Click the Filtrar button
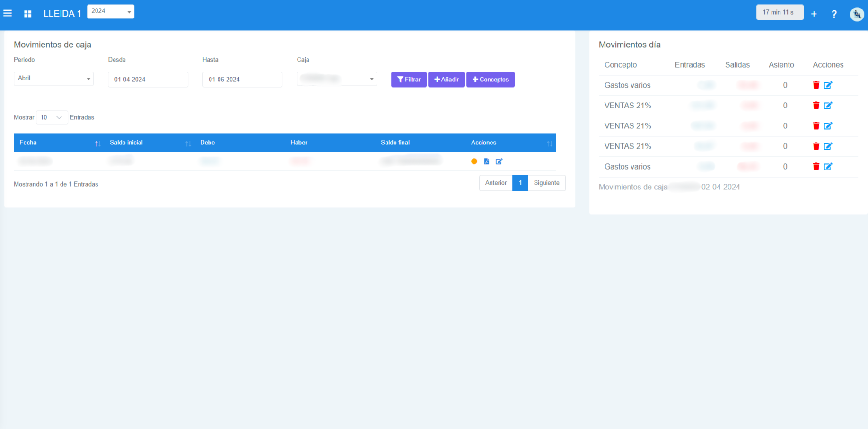The height and width of the screenshot is (429, 868). pos(409,80)
